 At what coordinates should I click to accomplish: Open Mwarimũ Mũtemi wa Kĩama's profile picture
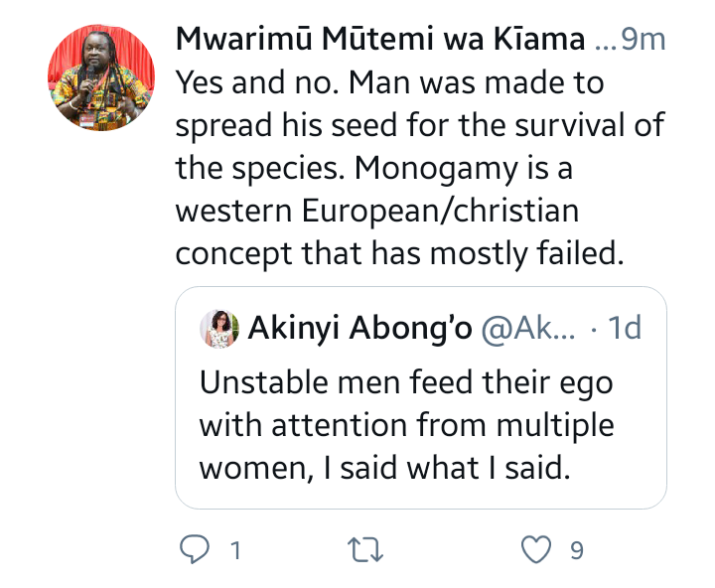coord(101,78)
